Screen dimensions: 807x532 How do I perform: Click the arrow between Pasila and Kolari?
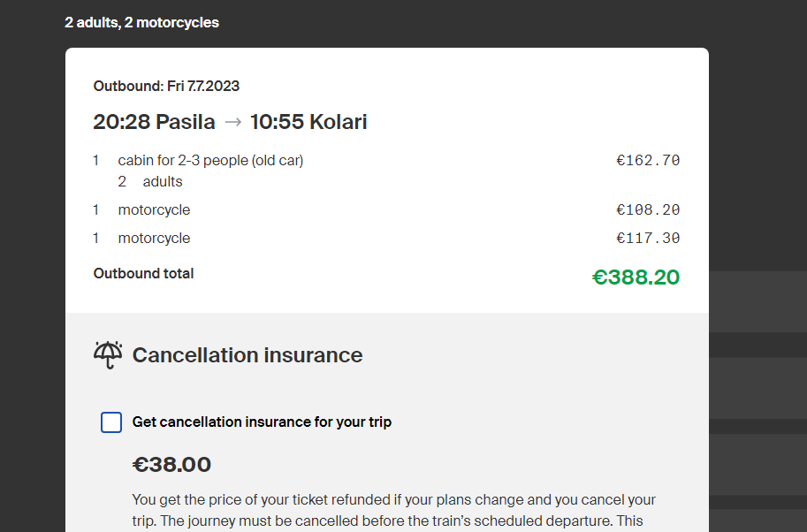tap(232, 122)
